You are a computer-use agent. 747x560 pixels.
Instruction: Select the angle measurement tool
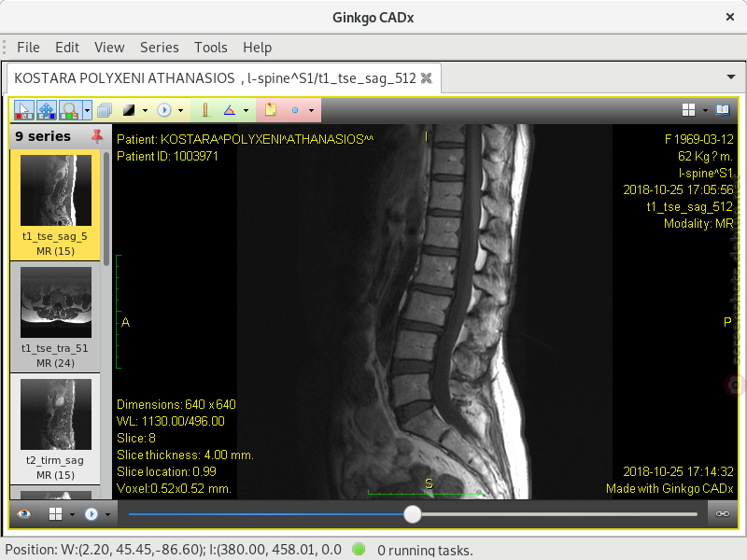[x=230, y=110]
